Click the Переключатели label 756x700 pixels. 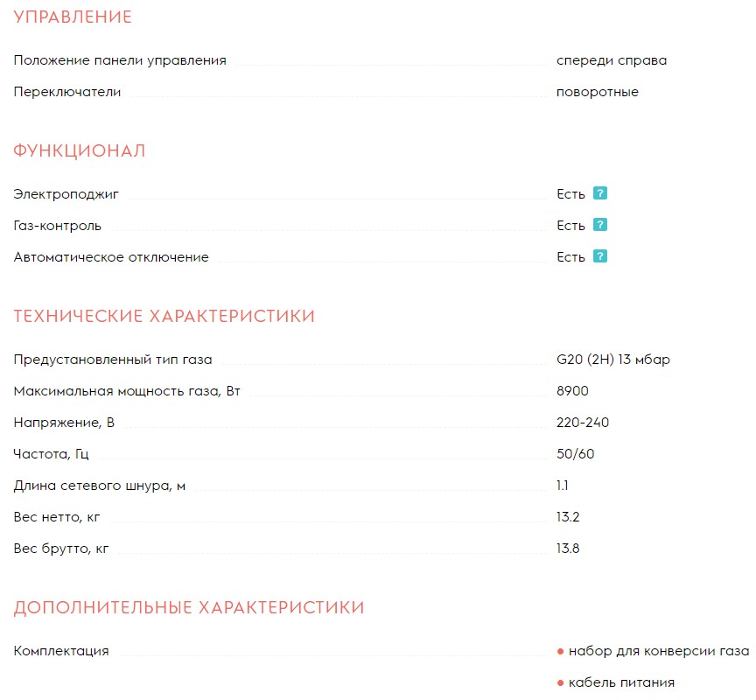point(67,92)
